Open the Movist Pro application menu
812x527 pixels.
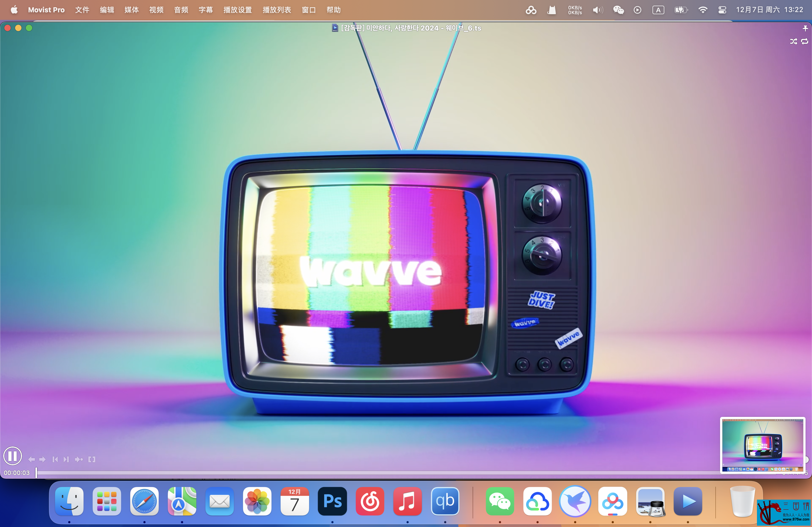click(46, 10)
